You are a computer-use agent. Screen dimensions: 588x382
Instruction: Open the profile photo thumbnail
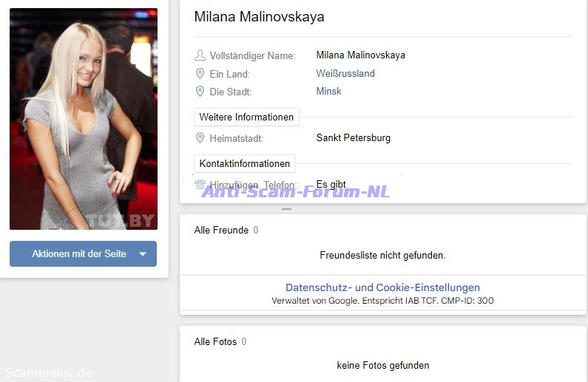[x=84, y=119]
